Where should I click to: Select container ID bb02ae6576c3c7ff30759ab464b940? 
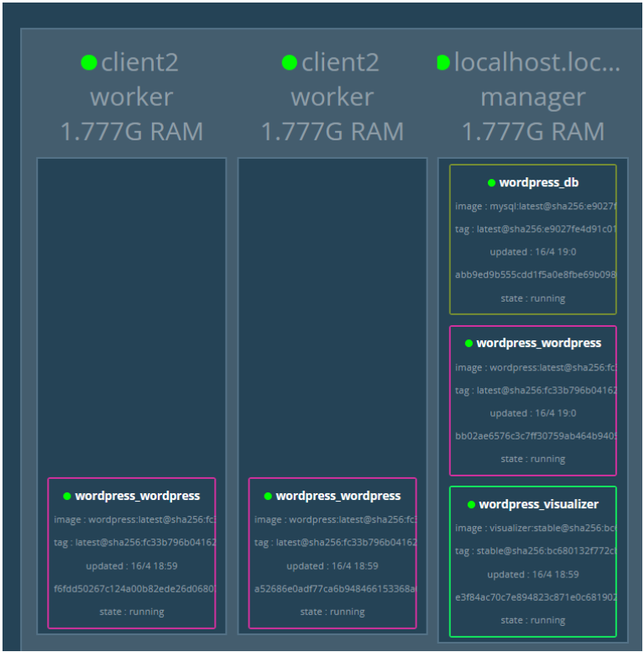click(536, 436)
